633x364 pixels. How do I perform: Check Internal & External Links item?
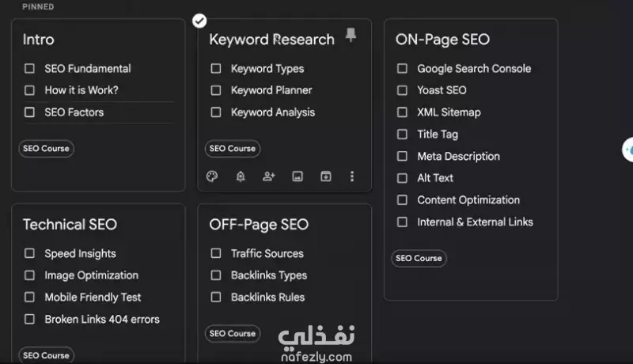coord(402,222)
